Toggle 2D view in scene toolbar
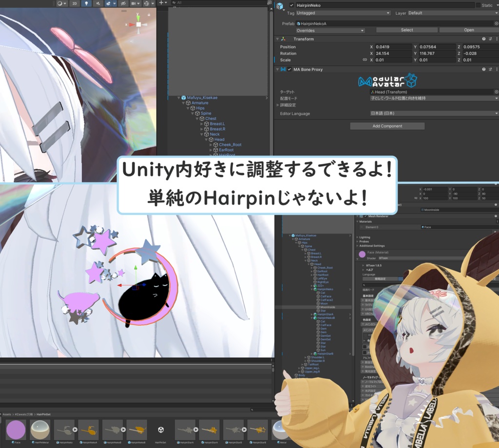Viewport: 499px width, 448px height. point(75,3)
